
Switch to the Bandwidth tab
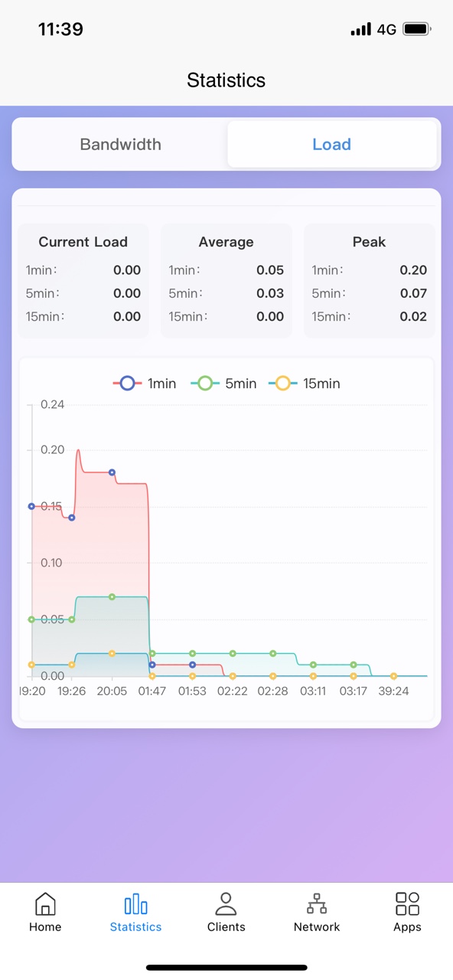pyautogui.click(x=120, y=144)
